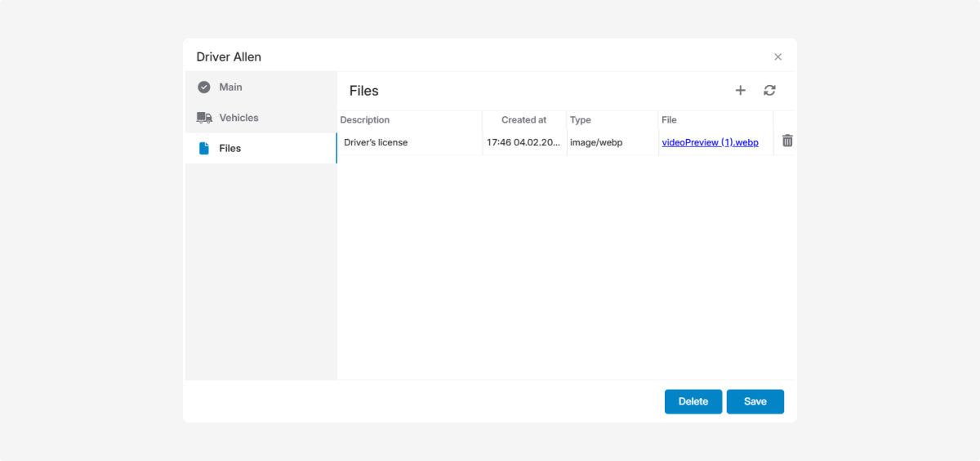This screenshot has height=461, width=980.
Task: Click the document icon beside Files
Action: point(204,149)
